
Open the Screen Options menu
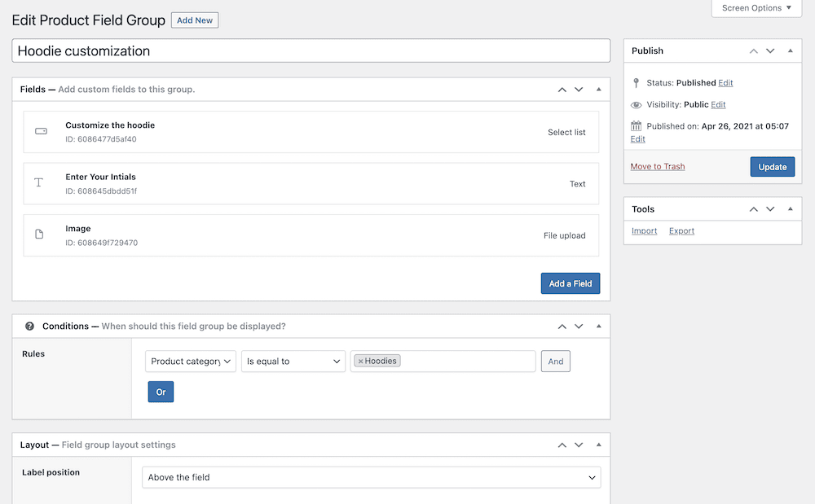click(x=756, y=8)
